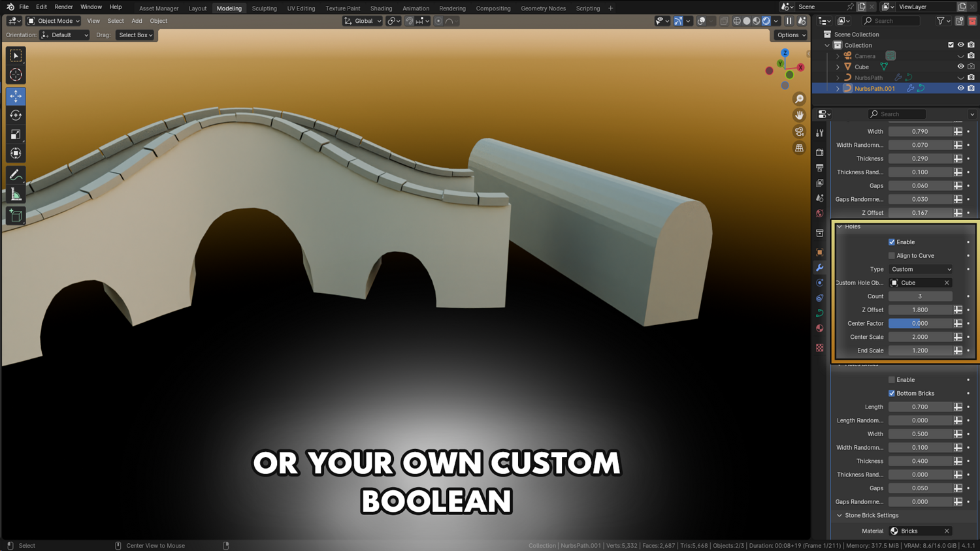Disable NurbsPath.001 in renders

coord(971,88)
